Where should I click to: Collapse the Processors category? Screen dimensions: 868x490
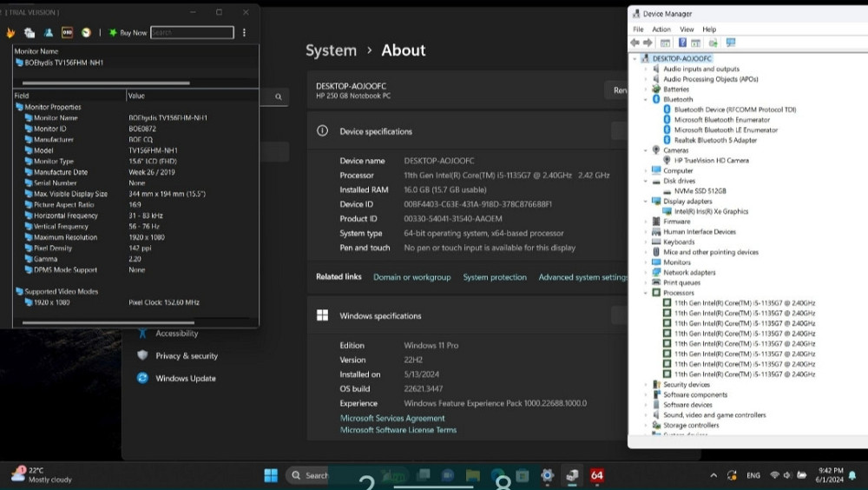click(646, 293)
